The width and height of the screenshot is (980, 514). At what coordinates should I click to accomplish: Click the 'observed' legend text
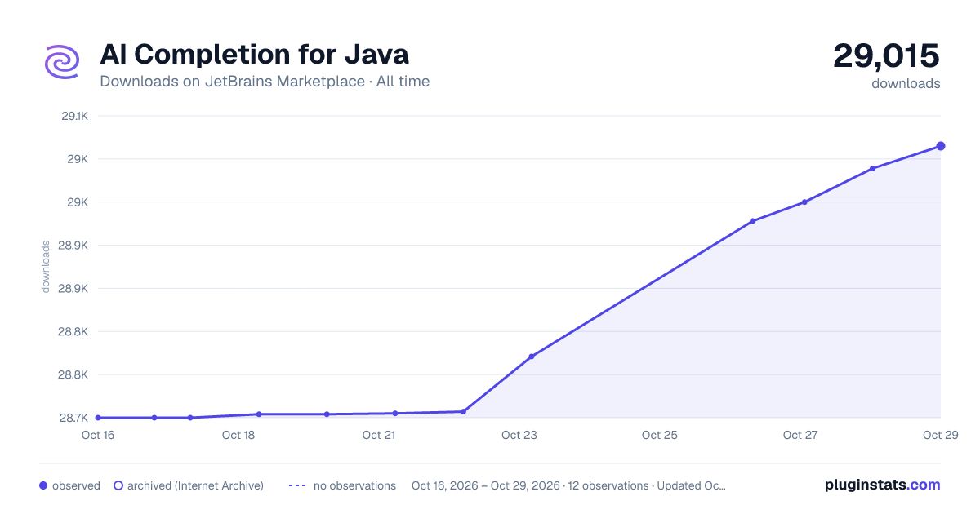(76, 485)
